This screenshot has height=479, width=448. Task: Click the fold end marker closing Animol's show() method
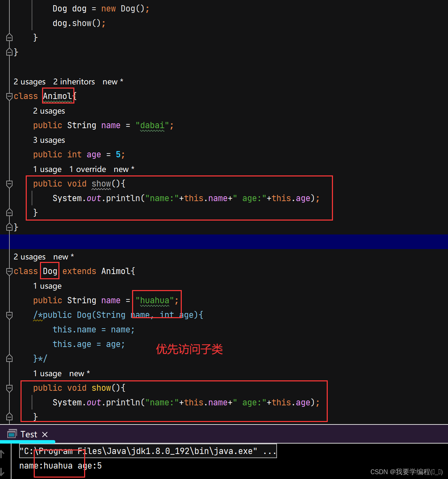(9, 213)
